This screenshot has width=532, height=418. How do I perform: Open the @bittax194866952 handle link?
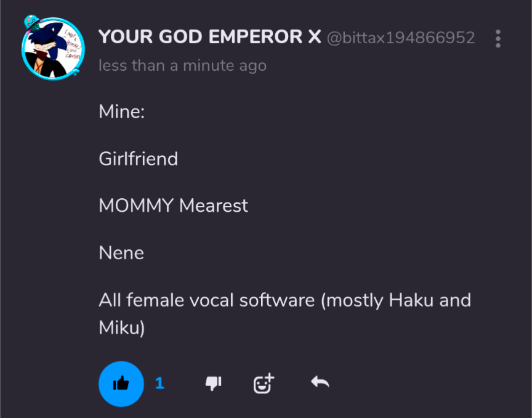pos(401,38)
